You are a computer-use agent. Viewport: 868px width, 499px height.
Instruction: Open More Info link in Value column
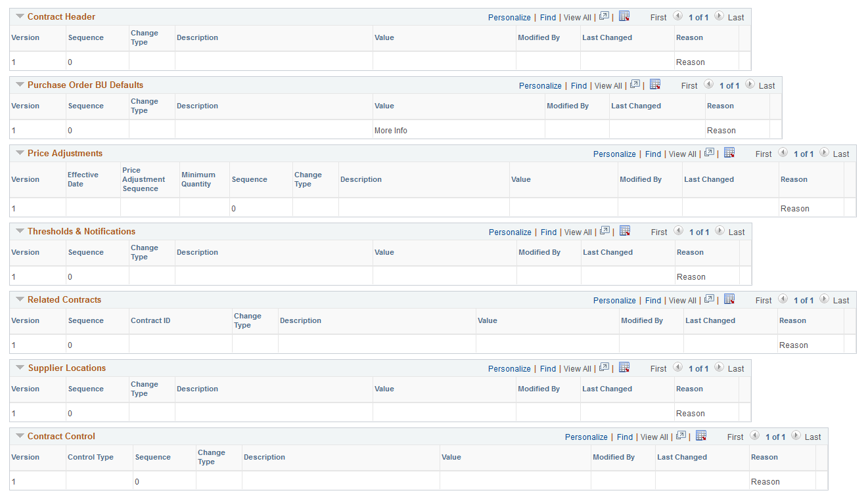(x=391, y=131)
